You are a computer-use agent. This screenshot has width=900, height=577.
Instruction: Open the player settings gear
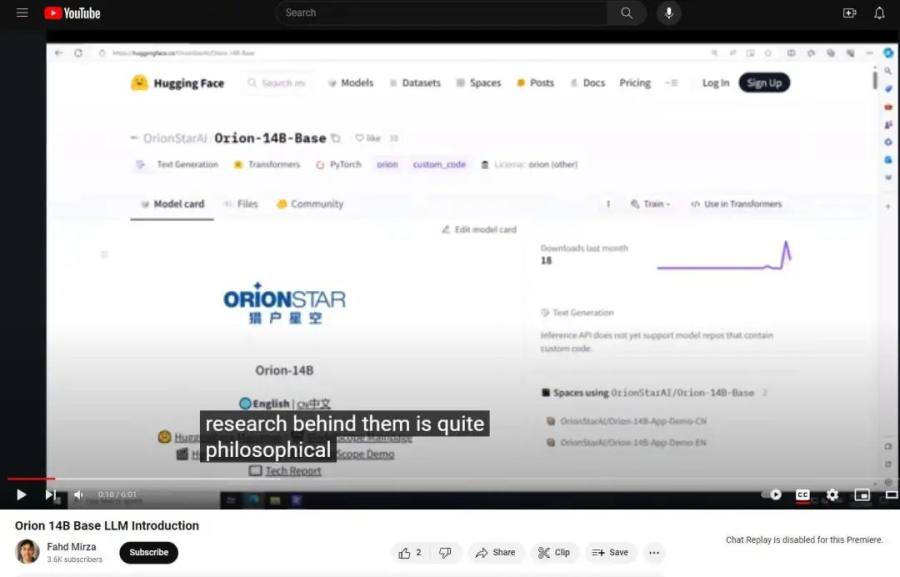(832, 494)
